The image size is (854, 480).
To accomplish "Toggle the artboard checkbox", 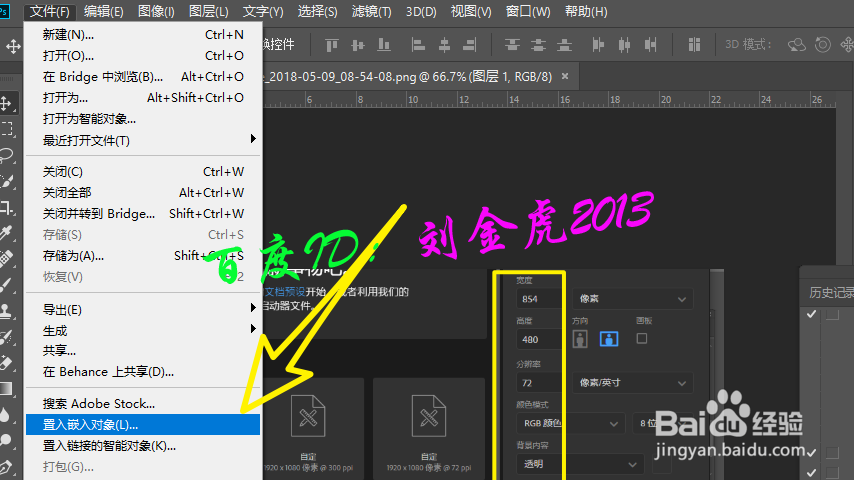I will (642, 338).
